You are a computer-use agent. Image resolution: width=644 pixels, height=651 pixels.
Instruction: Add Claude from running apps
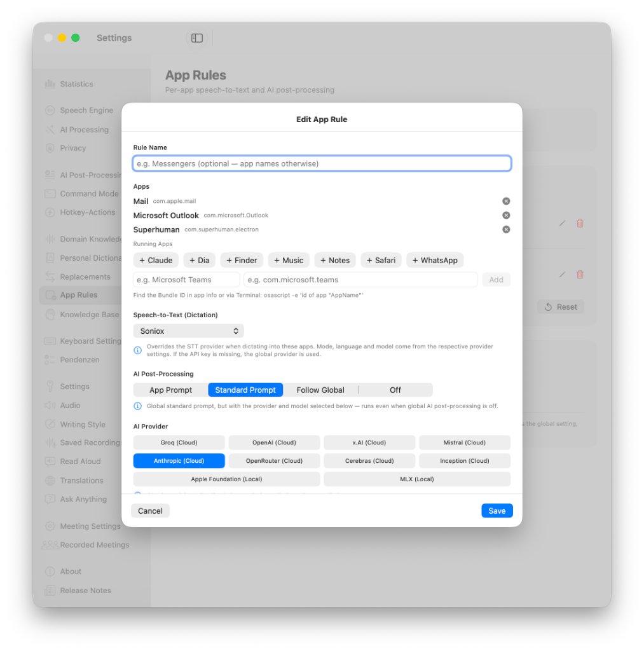tap(156, 260)
